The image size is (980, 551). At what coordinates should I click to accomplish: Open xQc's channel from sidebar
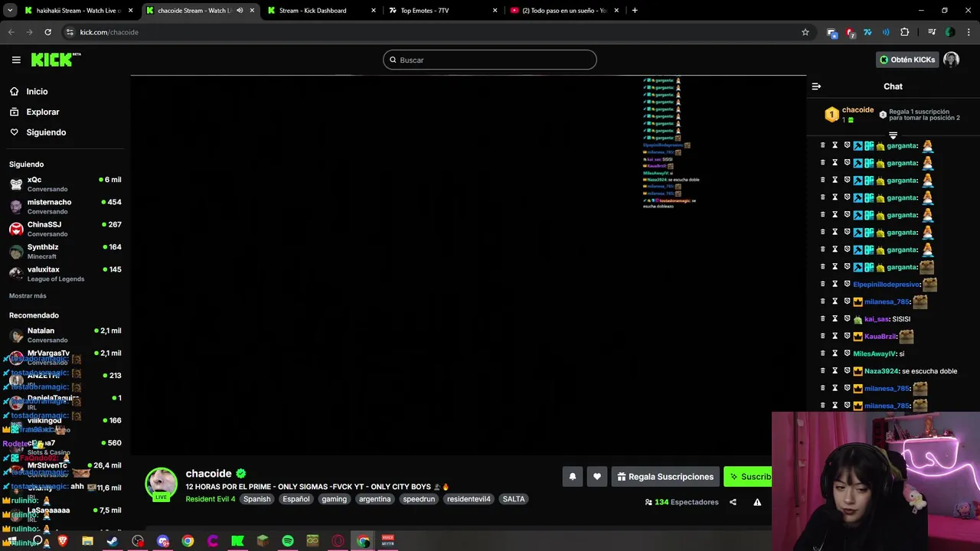(x=65, y=184)
